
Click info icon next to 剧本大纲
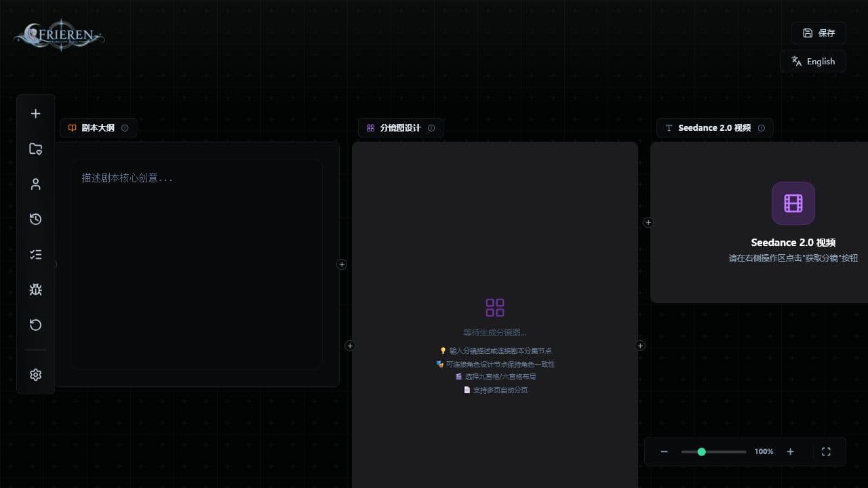pos(125,128)
